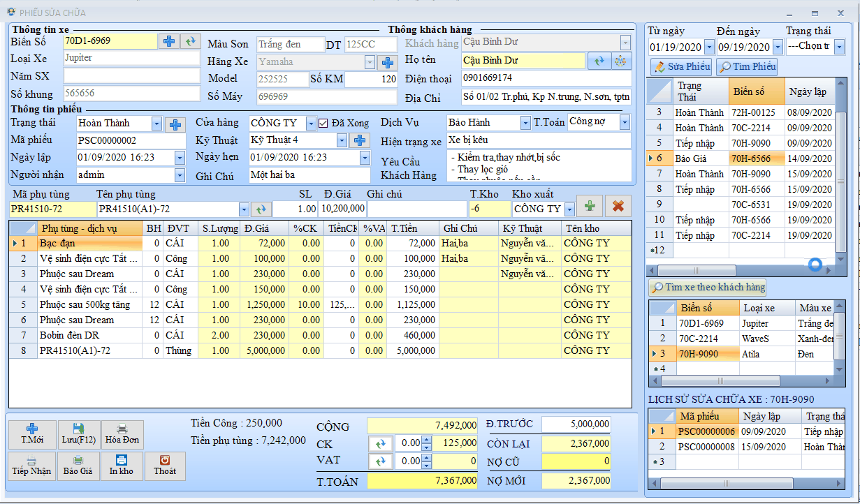Sort by Phụ tùng - dịch vụ column

(x=90, y=228)
